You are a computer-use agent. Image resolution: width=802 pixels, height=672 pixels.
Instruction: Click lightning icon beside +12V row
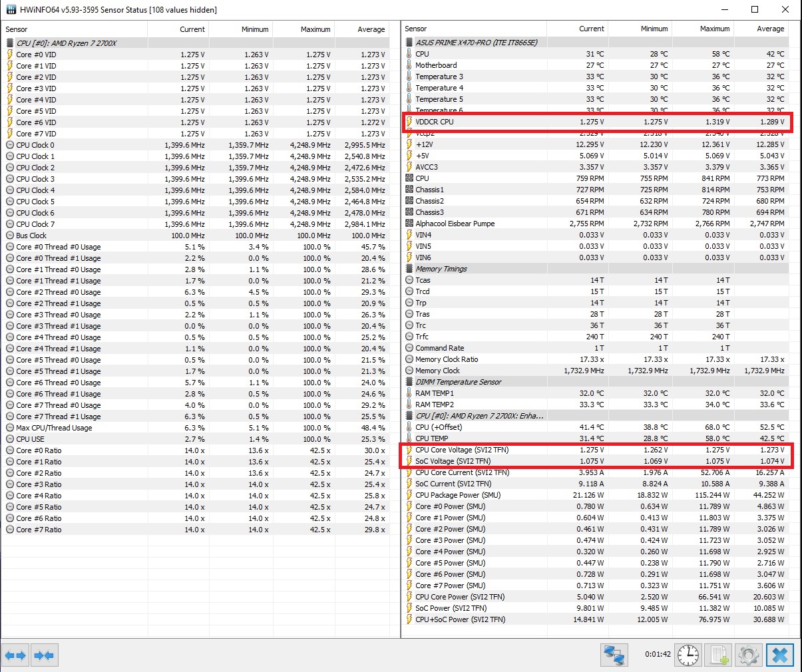[x=409, y=144]
